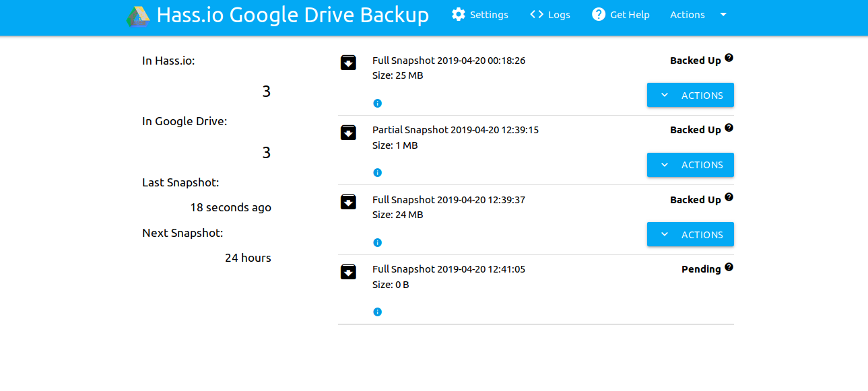Screen dimensions: 868x391
Task: Click help icon beside first Backed Up status
Action: (729, 59)
